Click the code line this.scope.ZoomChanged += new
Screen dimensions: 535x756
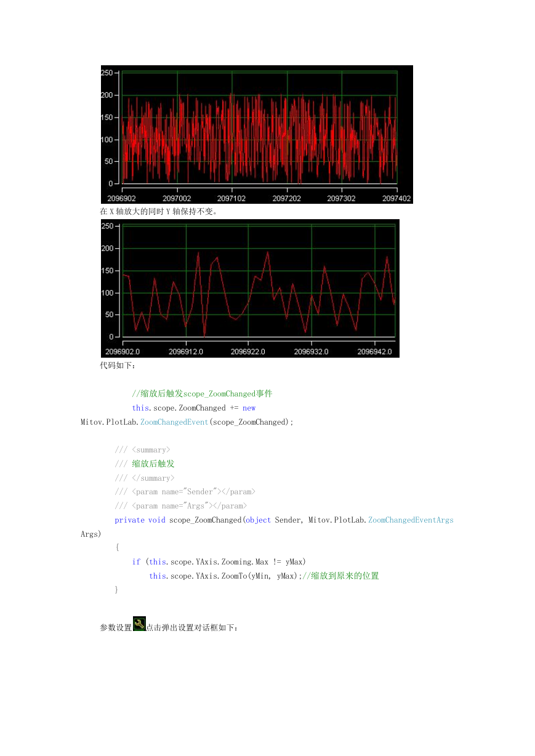[x=194, y=408]
